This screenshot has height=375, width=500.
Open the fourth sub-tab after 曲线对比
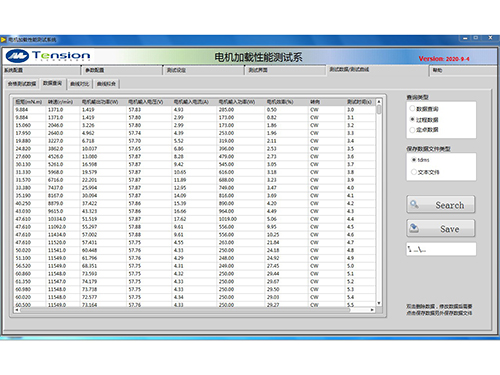(106, 84)
